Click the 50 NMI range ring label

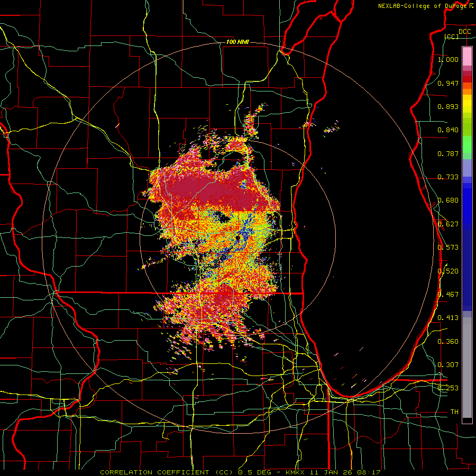237,140
